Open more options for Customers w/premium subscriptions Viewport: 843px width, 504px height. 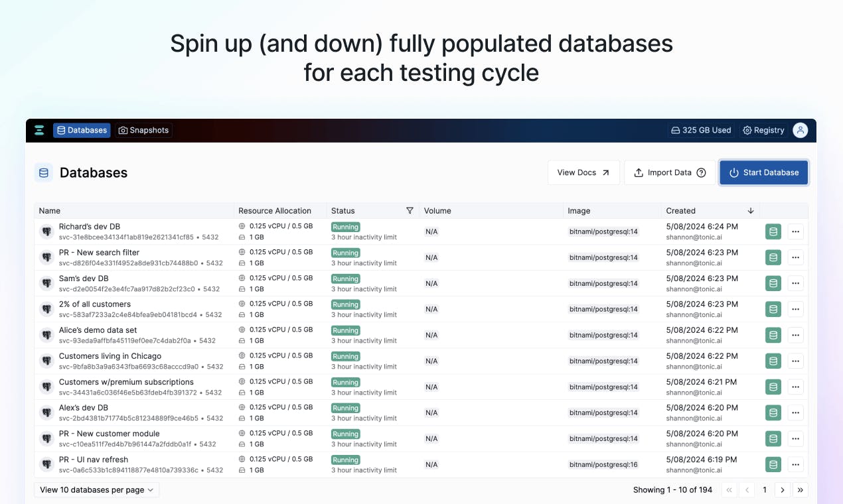[795, 387]
